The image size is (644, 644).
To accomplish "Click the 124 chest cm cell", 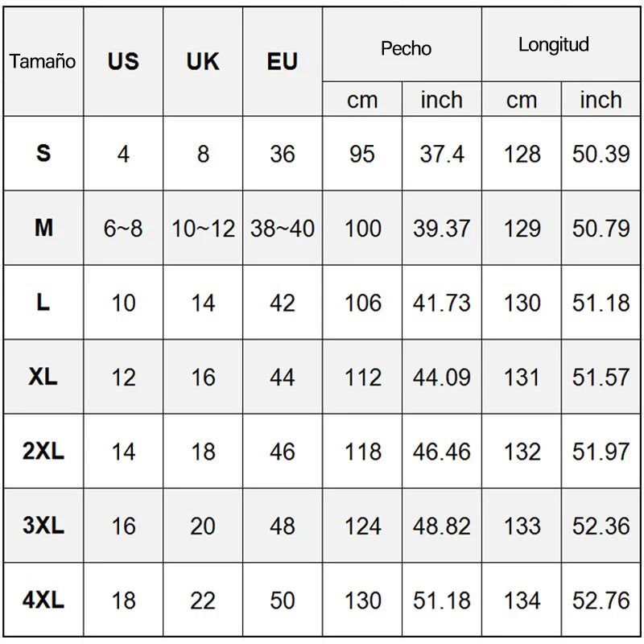I will (362, 526).
